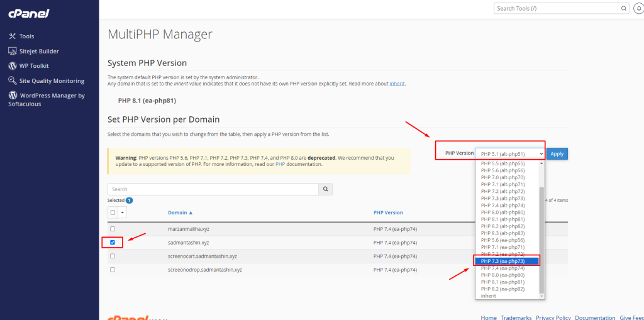This screenshot has height=320, width=644.
Task: Check the screenocart.sadmantashin.xyz checkbox
Action: point(113,256)
